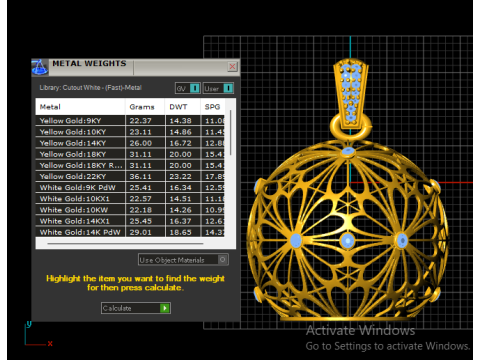Click the Grams column header
This screenshot has height=360, width=480.
coord(145,107)
